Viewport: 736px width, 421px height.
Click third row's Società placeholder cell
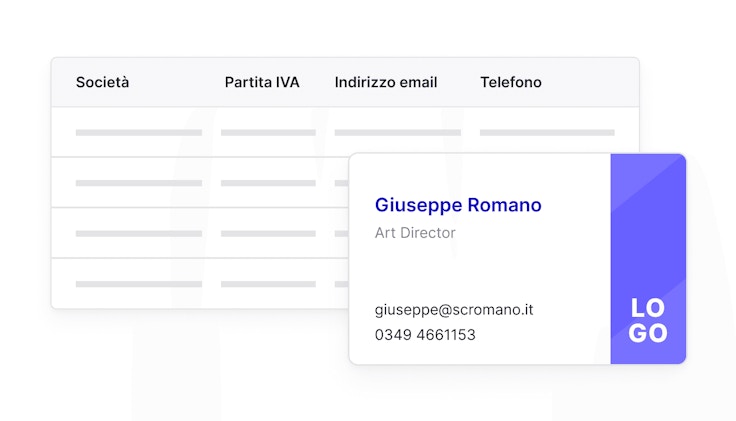click(x=138, y=233)
